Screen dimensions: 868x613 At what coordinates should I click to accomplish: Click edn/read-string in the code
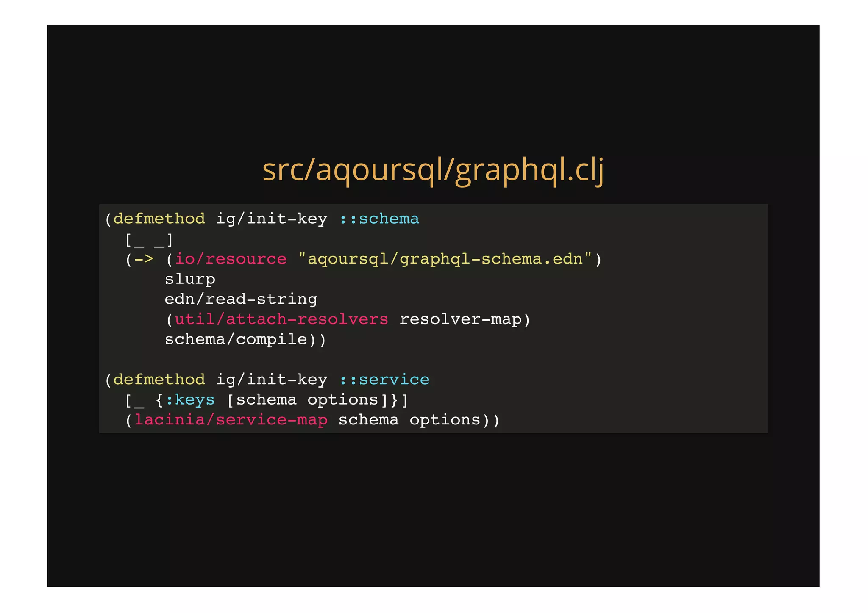tap(241, 300)
